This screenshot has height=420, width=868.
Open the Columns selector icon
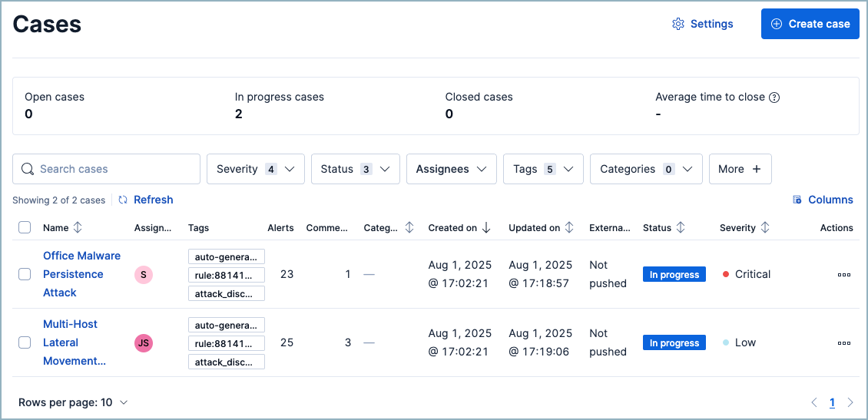[797, 200]
